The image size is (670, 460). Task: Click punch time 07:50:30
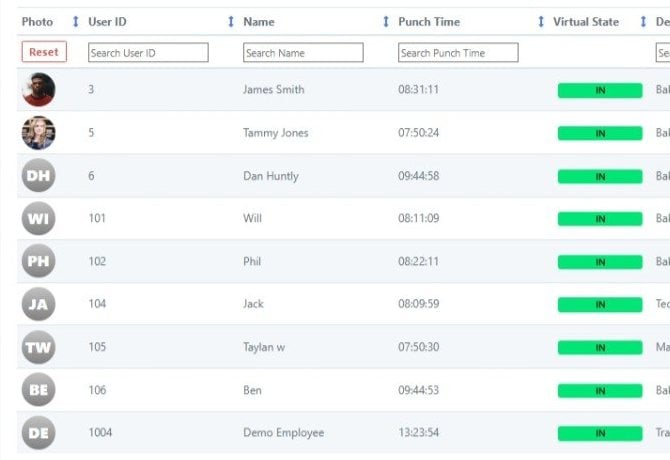418,347
